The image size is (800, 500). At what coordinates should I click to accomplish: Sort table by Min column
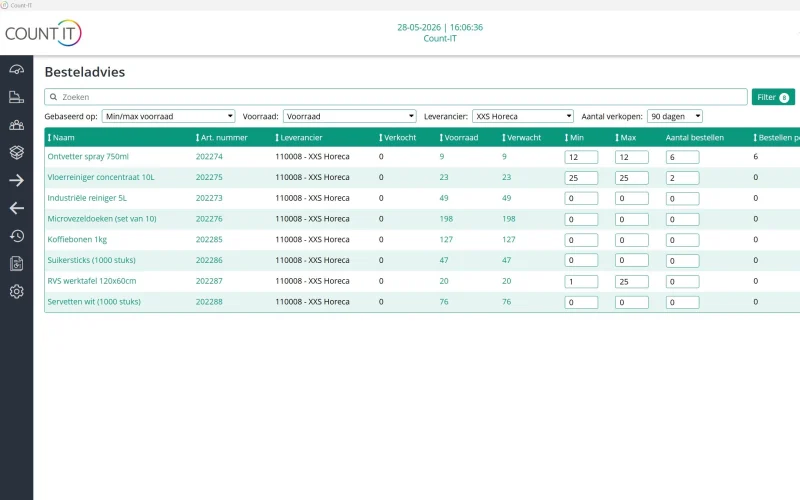click(x=574, y=138)
